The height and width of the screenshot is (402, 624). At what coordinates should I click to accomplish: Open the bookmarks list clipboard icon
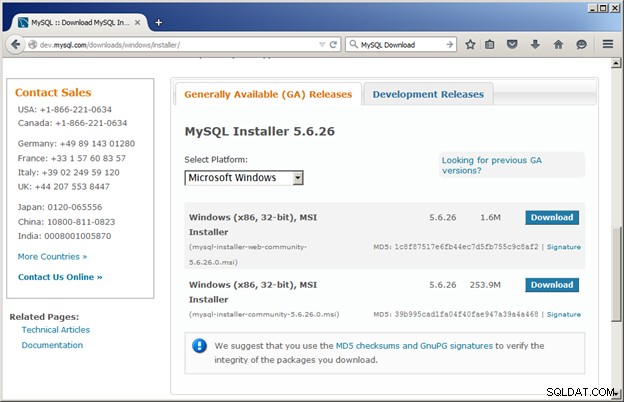(x=489, y=44)
